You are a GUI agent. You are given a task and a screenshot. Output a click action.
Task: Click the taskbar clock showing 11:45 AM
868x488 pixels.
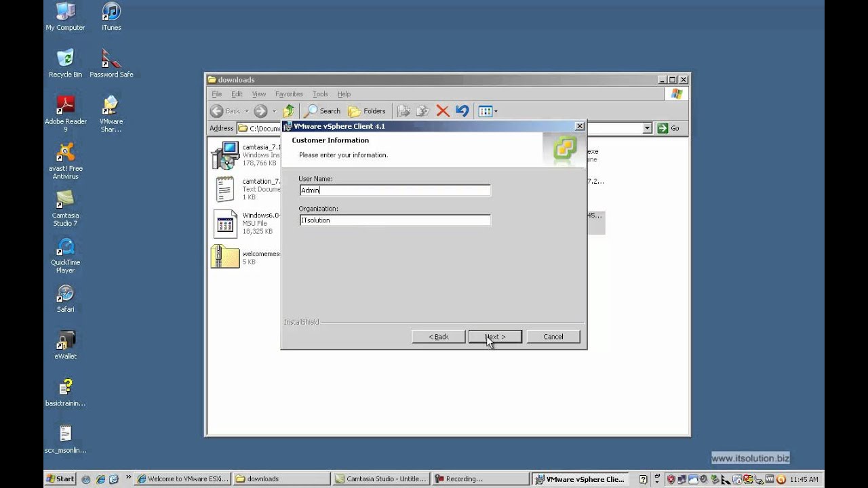coord(804,479)
